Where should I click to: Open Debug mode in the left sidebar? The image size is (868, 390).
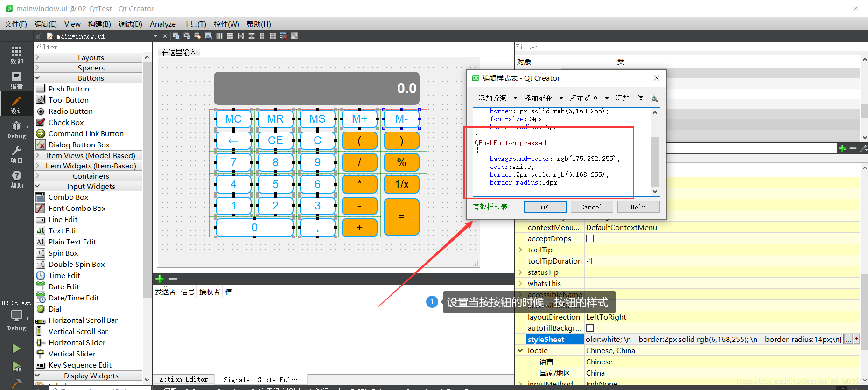pos(17,130)
